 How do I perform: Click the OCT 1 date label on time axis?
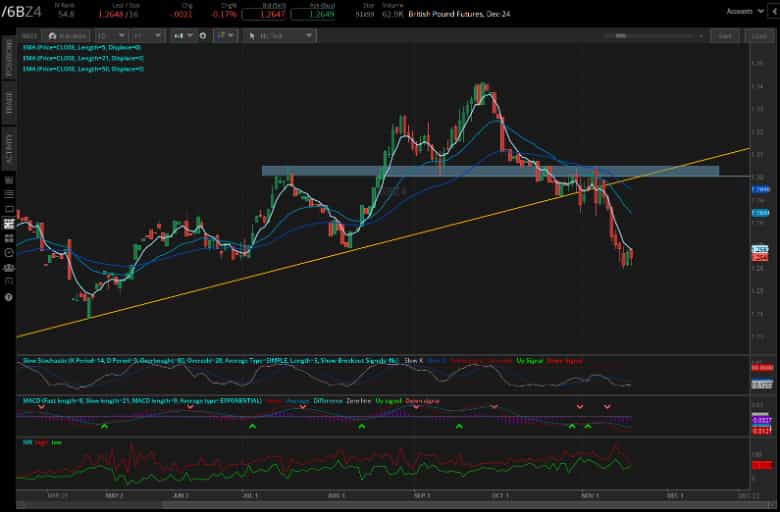point(500,496)
